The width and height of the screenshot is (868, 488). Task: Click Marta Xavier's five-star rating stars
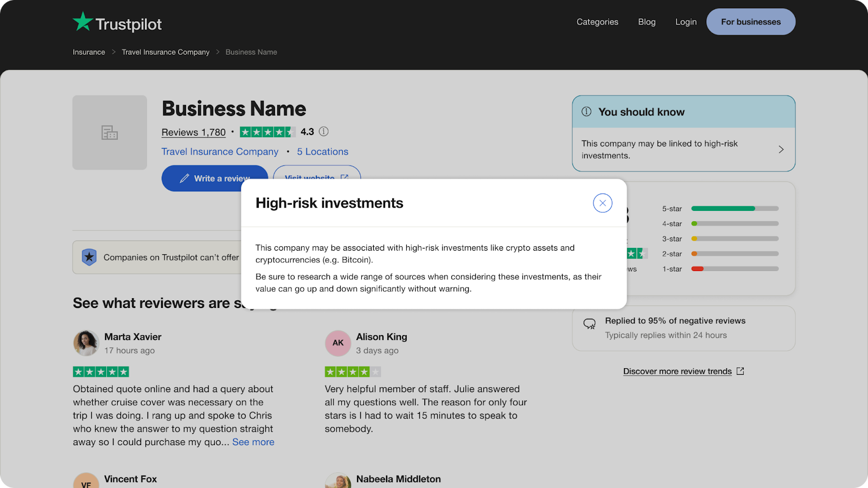[x=100, y=371]
